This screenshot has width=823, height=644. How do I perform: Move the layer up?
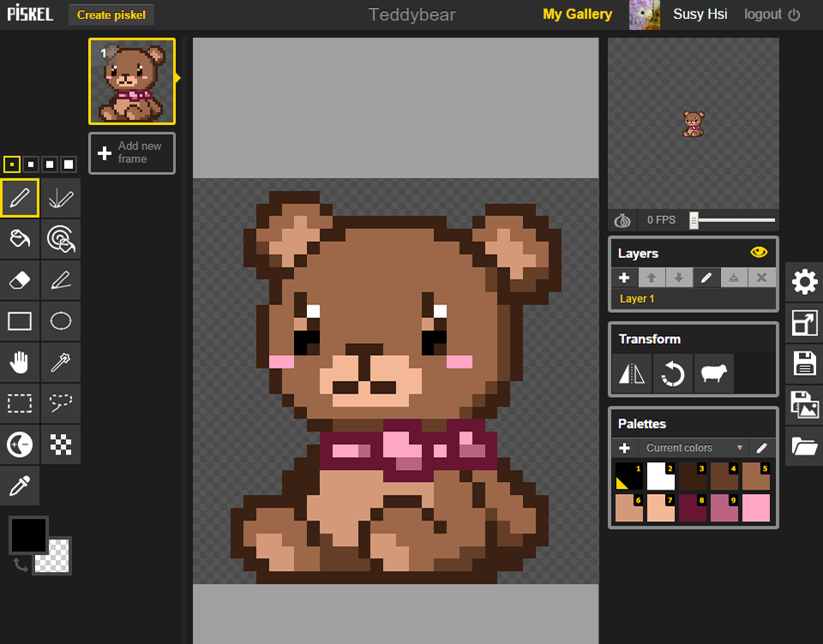click(x=652, y=278)
